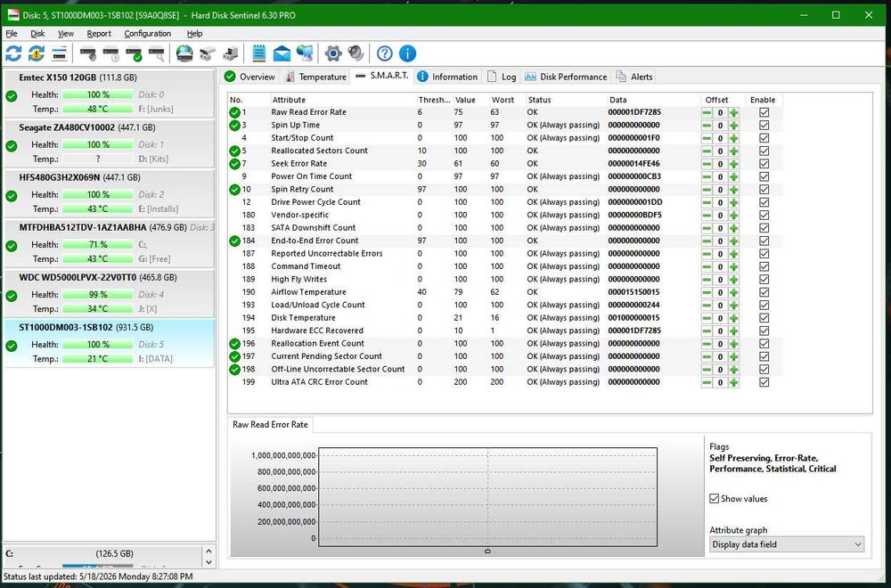This screenshot has height=588, width=891.
Task: Select the Load/Unload Cycle Count attribute row
Action: pos(504,305)
